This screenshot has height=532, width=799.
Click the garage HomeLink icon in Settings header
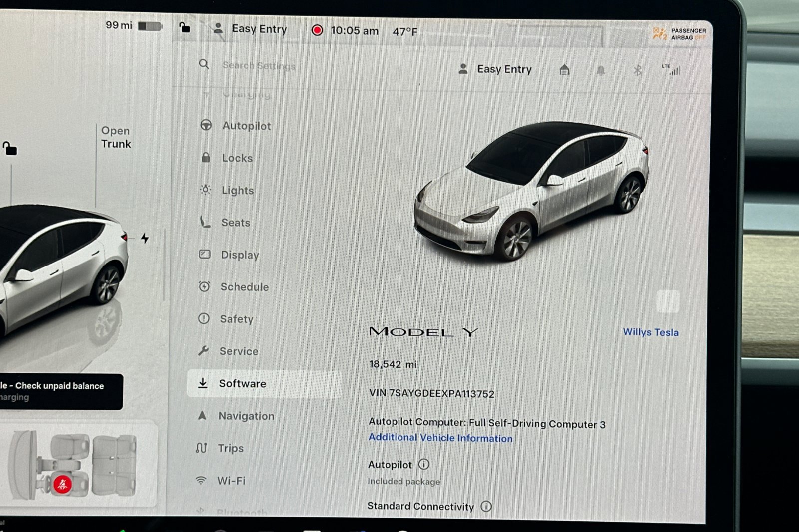pyautogui.click(x=564, y=70)
